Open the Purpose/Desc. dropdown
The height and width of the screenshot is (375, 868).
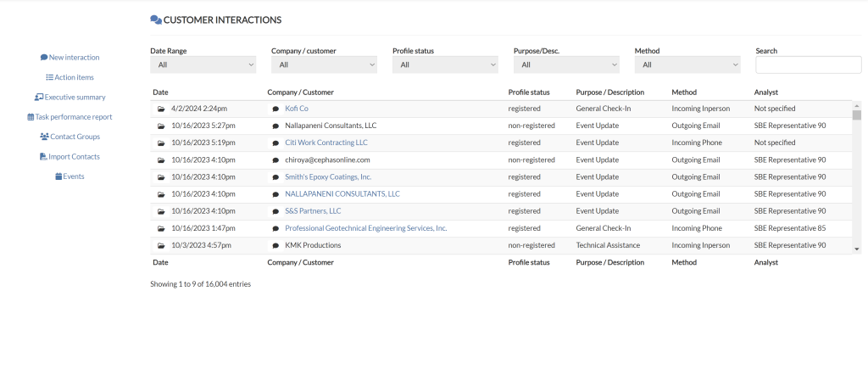point(566,64)
